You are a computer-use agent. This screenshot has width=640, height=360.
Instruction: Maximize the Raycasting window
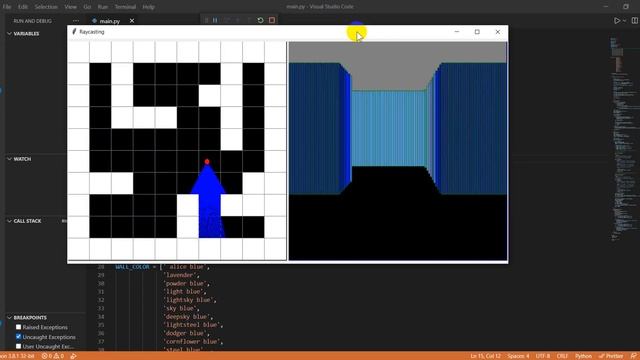coord(477,32)
